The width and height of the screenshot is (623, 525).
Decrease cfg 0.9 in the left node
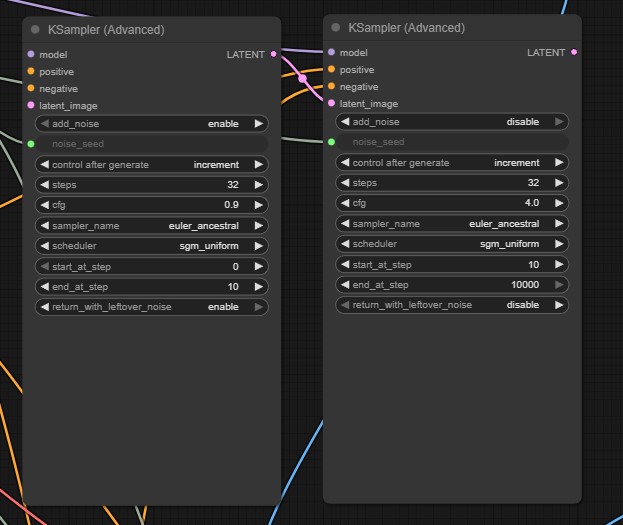point(45,205)
